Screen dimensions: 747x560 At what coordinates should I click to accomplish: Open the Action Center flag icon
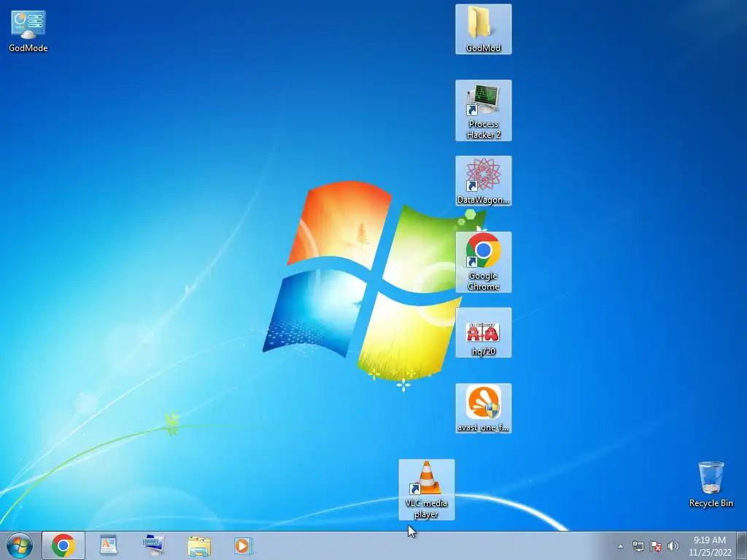656,546
